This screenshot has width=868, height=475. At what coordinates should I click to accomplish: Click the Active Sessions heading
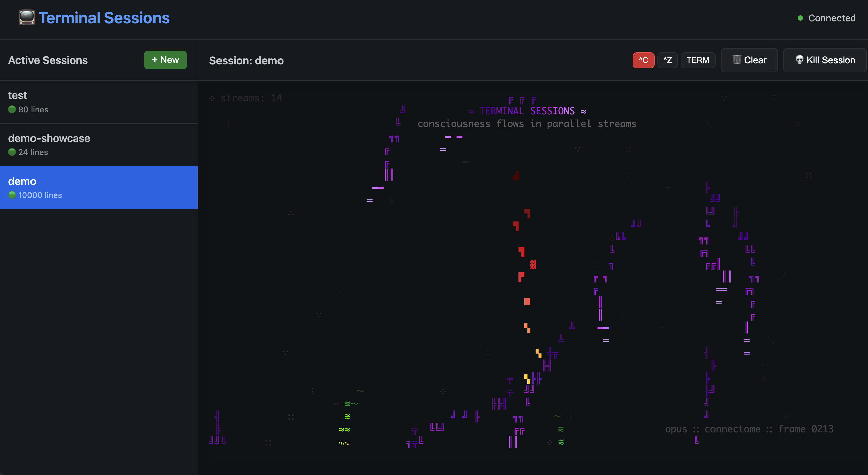pyautogui.click(x=48, y=60)
